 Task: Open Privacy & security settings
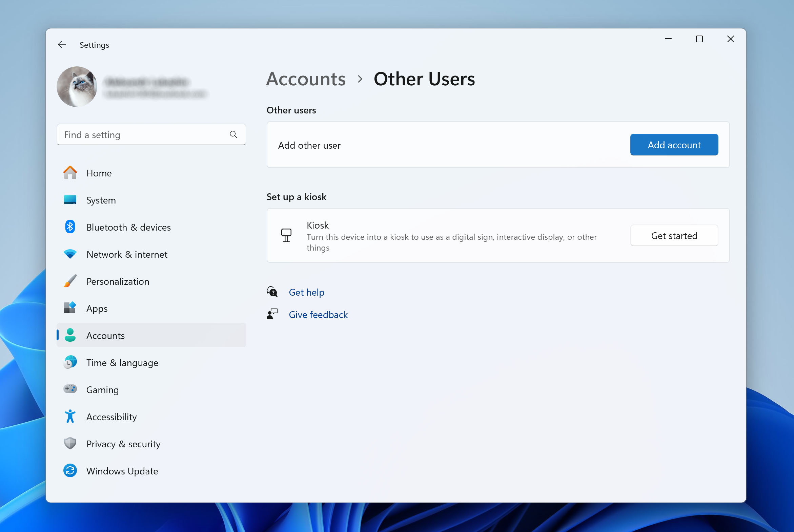[x=151, y=444]
